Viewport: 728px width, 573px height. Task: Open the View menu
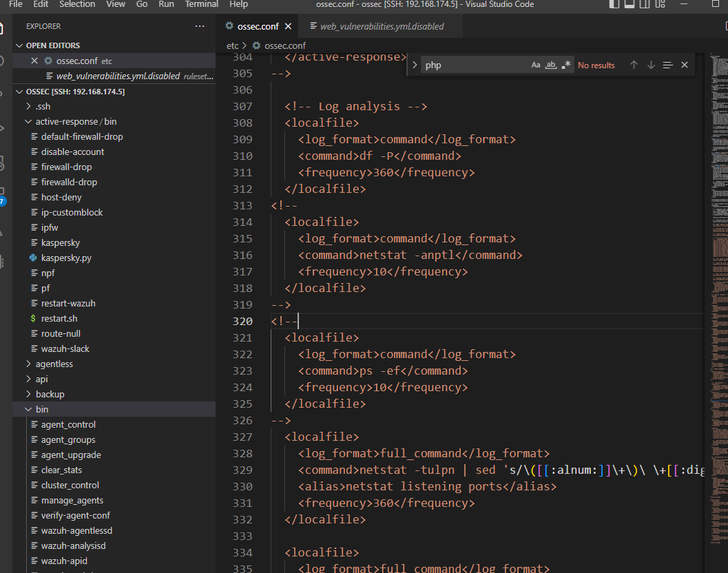(116, 4)
